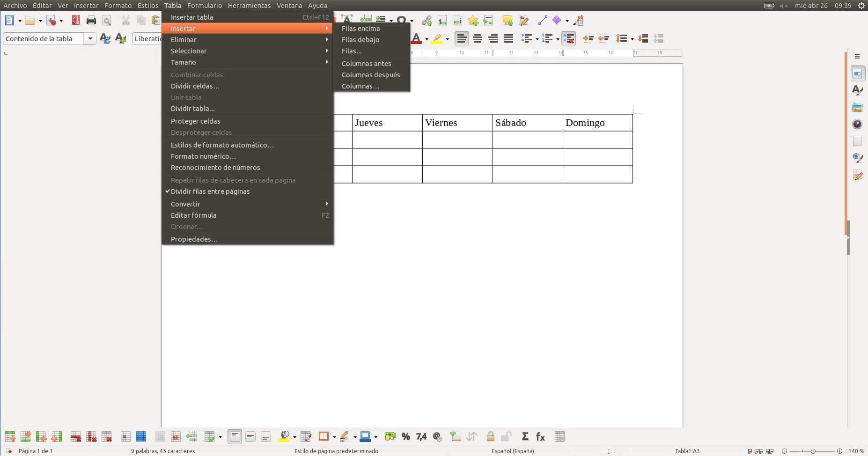Click Insert rows below icon in table toolbar
868x456 pixels.
coord(26,437)
